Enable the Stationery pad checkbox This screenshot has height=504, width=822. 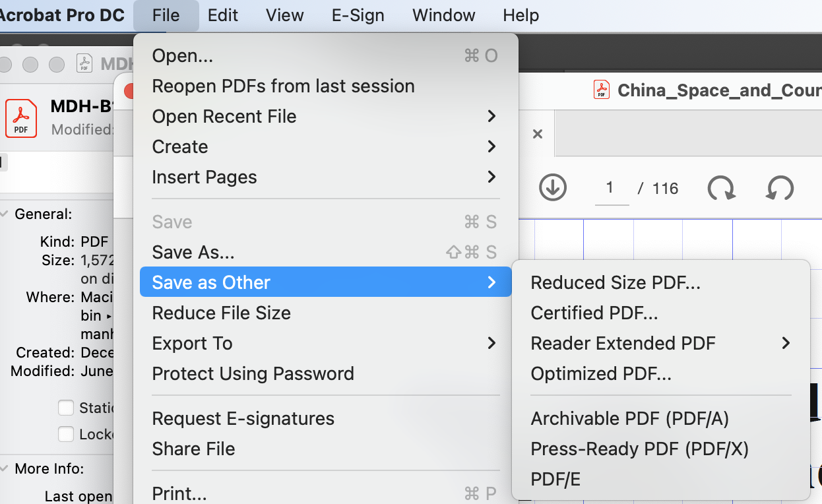(x=66, y=408)
